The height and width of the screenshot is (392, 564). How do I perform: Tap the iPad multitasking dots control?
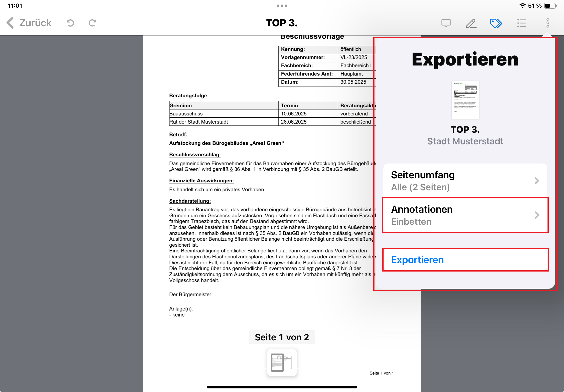click(282, 5)
